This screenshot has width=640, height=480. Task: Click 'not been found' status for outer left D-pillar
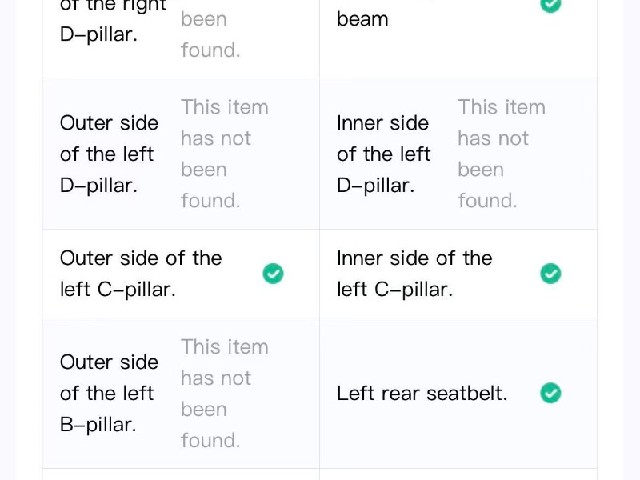point(224,154)
